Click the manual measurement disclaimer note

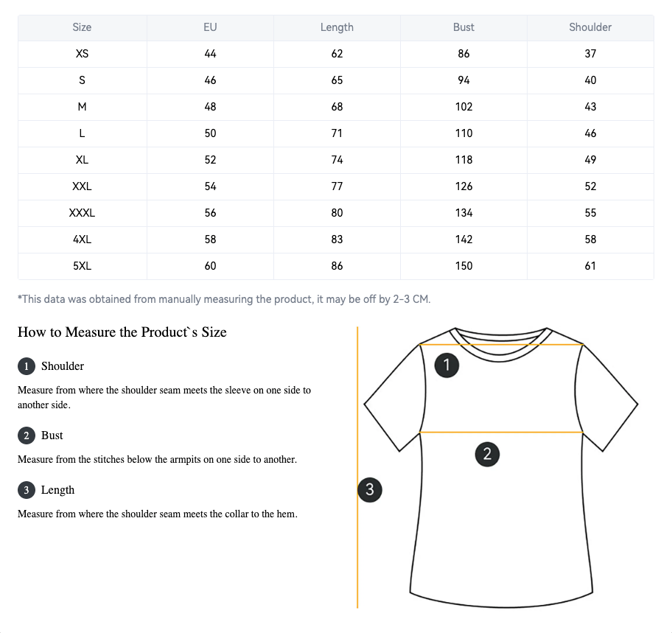224,299
